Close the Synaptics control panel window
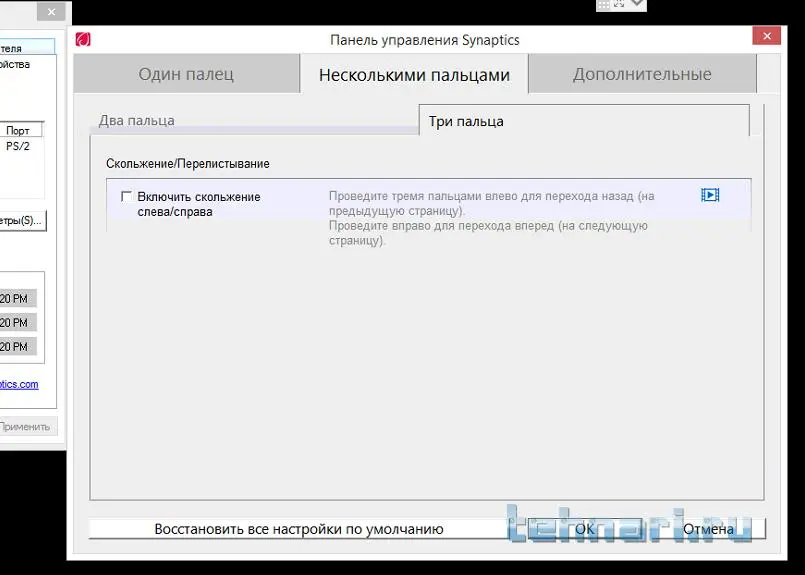805x575 pixels. 767,36
